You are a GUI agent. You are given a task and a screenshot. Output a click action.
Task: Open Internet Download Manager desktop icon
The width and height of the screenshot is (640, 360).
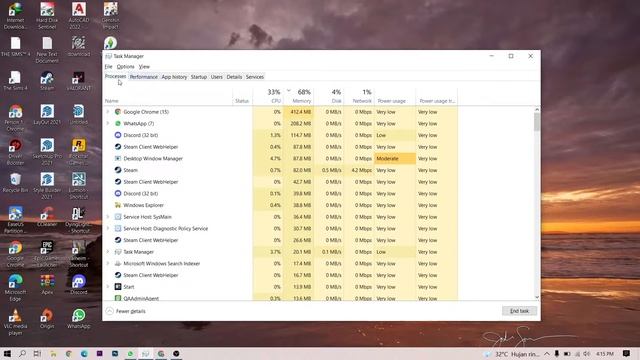pyautogui.click(x=16, y=16)
